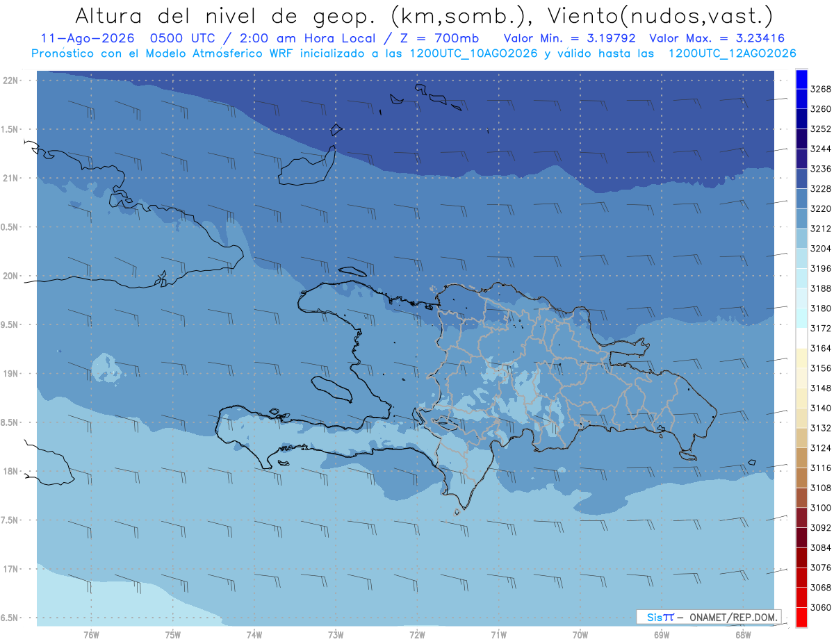Pick the colorbar swatch between 3220 and 3228

[x=801, y=199]
